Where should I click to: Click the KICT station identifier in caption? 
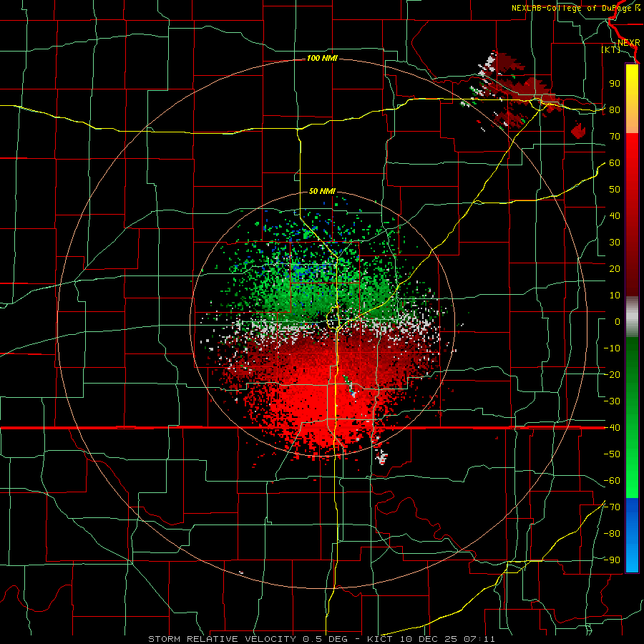coord(379,639)
